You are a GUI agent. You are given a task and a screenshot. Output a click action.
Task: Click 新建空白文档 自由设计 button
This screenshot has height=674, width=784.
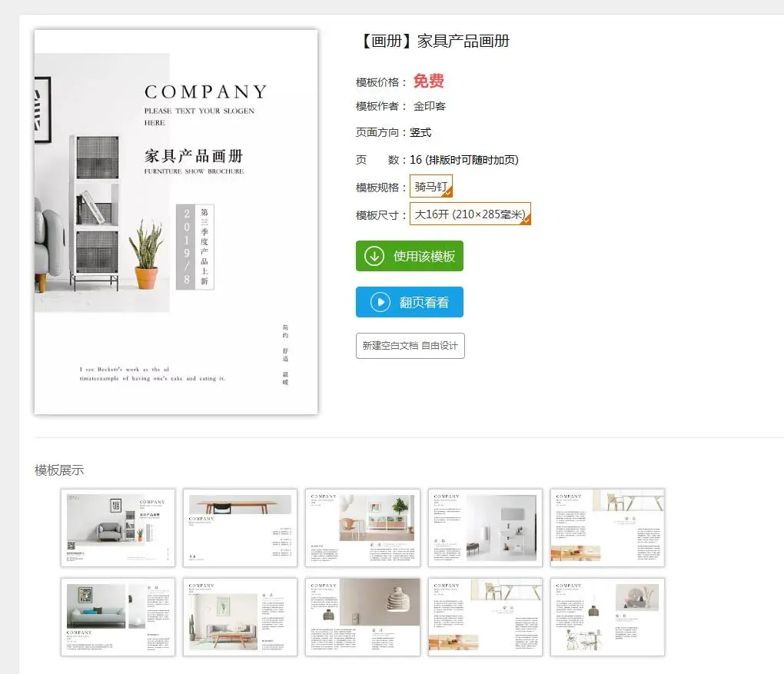click(x=410, y=346)
